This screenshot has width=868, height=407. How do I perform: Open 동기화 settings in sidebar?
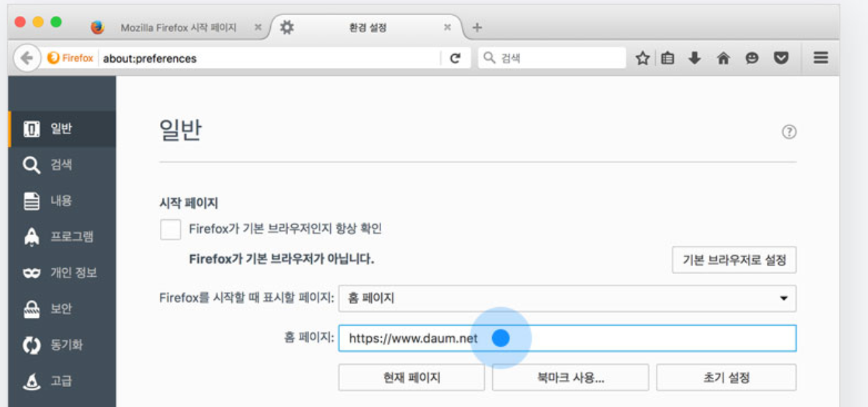coord(62,345)
